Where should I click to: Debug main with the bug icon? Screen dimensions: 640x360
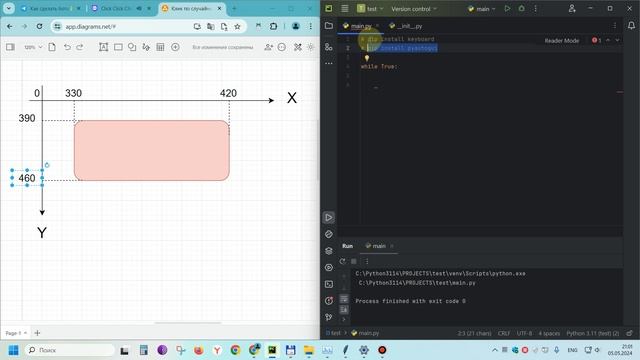522,9
